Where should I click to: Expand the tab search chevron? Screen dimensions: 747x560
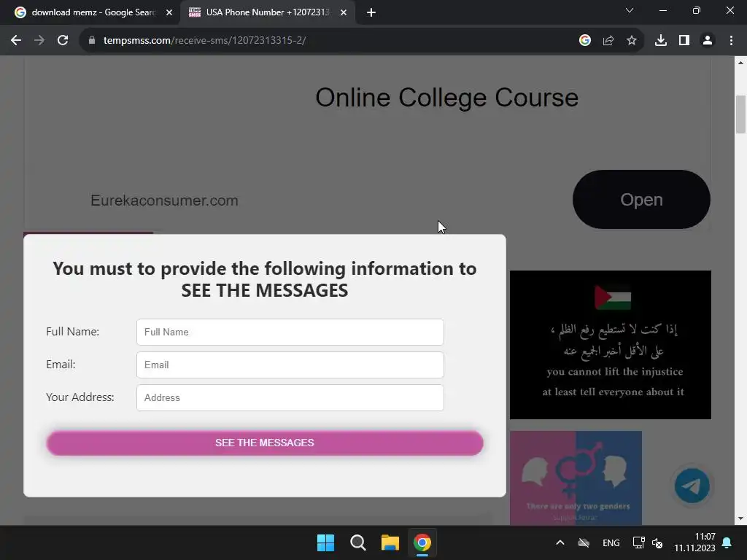630,10
